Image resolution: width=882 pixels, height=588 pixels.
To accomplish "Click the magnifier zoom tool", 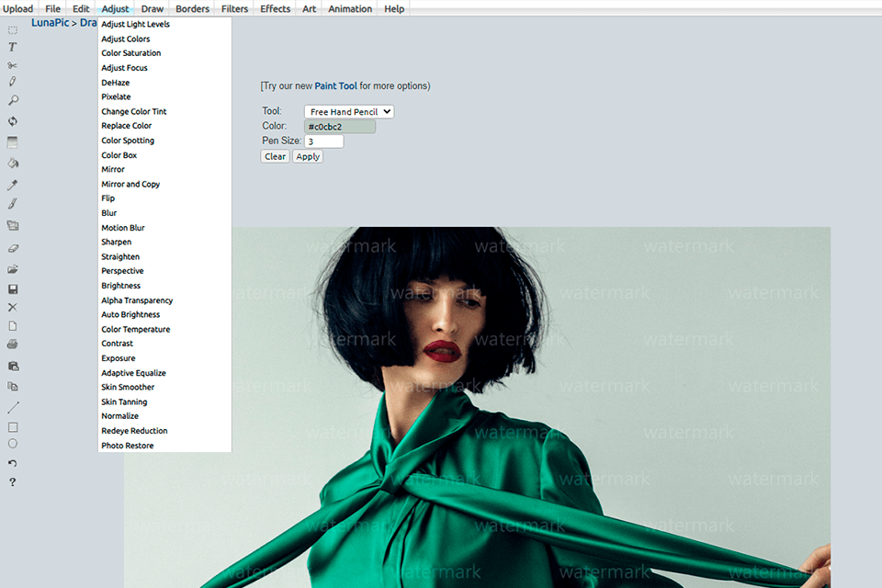I will coord(13,100).
